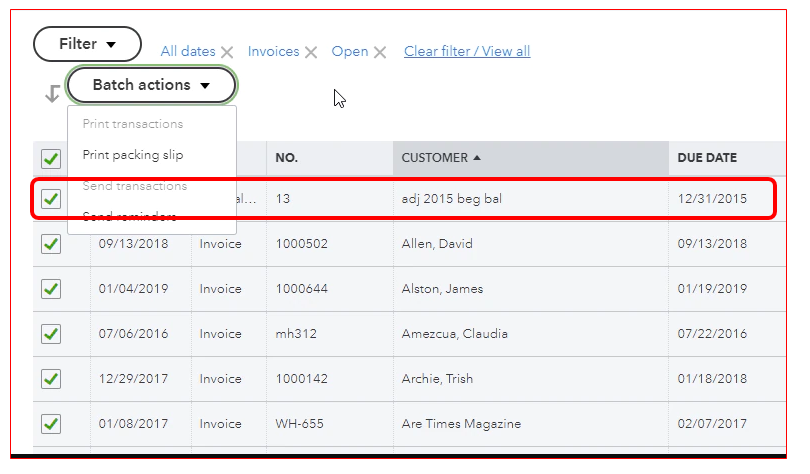
Task: Remove the All dates filter
Action: [x=227, y=52]
